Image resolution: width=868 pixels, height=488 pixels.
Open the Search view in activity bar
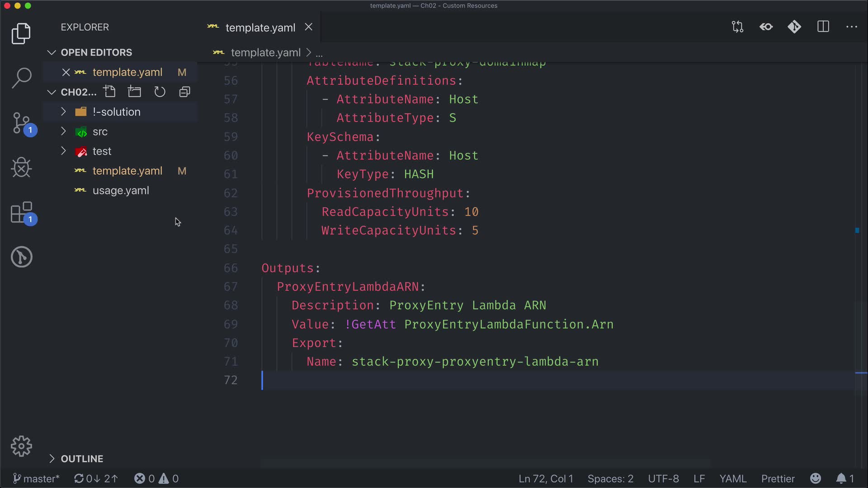tap(21, 78)
